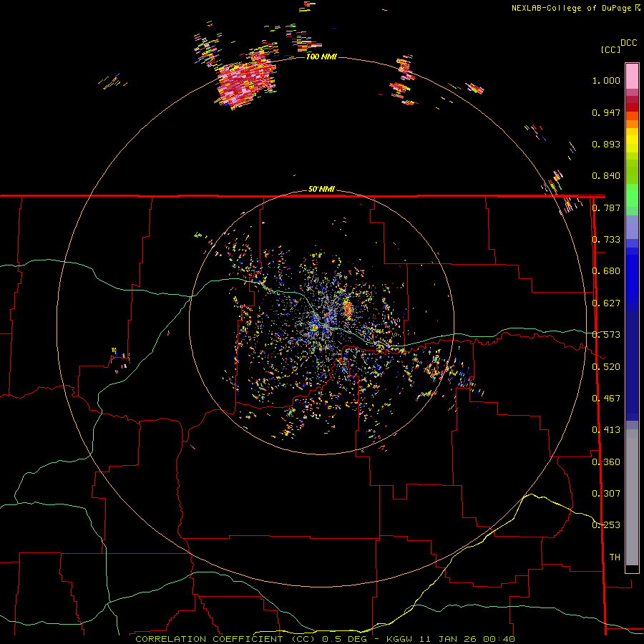Pick the red segment of the color bar
This screenshot has width=644, height=644.
coord(632,107)
